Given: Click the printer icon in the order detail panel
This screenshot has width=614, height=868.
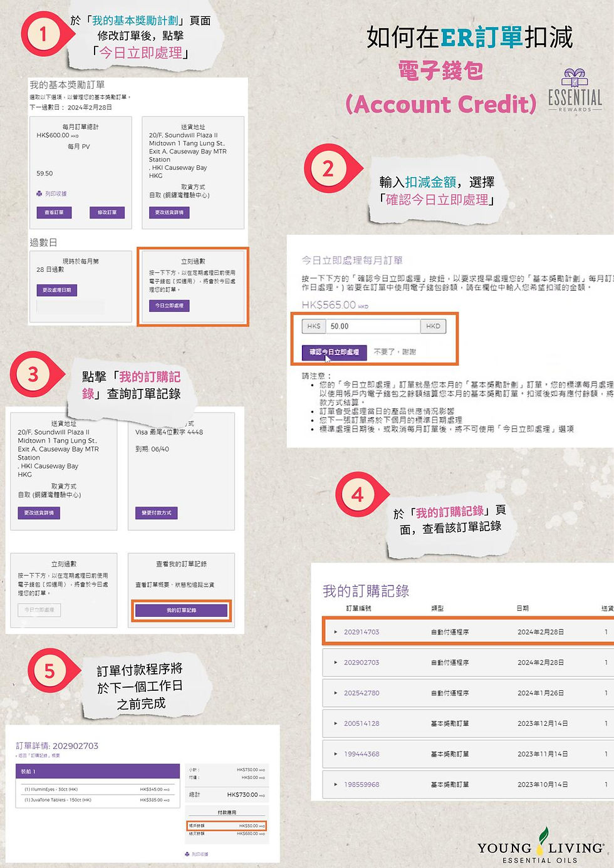Looking at the screenshot, I should coord(187,854).
